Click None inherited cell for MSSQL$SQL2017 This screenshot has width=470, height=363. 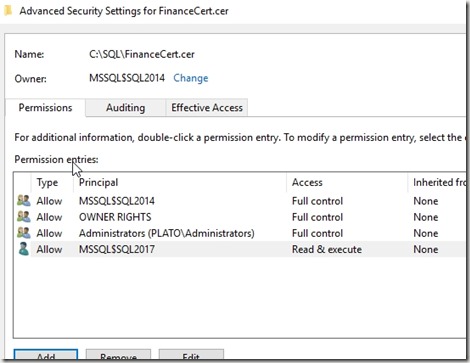tap(426, 249)
